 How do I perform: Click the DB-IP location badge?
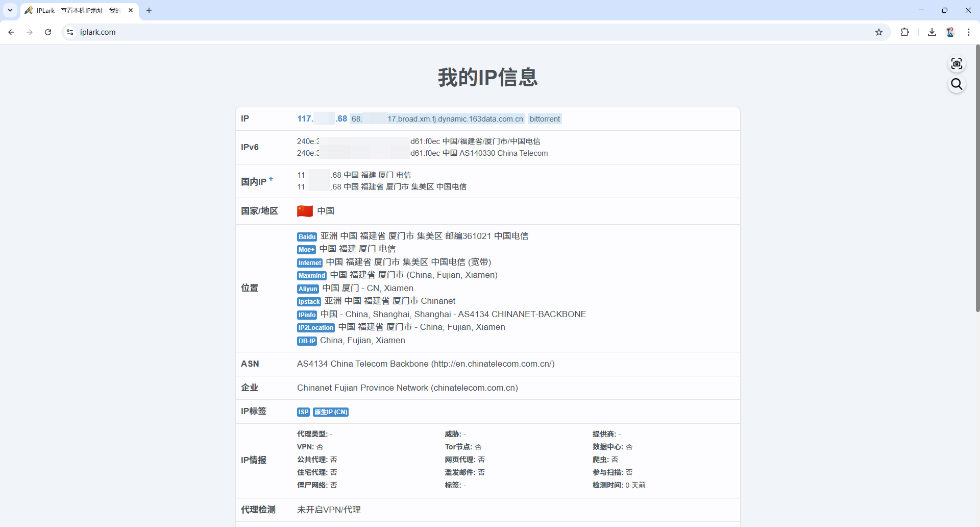click(307, 341)
